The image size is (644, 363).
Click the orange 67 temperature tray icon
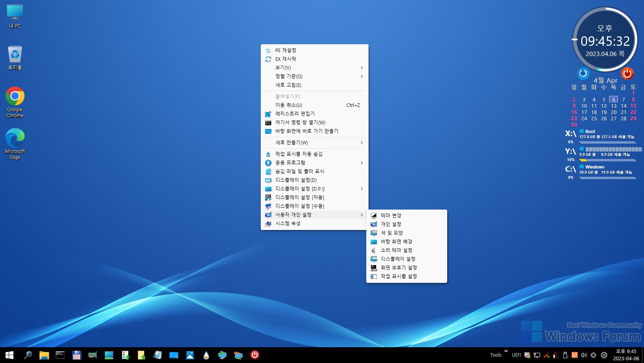574,355
